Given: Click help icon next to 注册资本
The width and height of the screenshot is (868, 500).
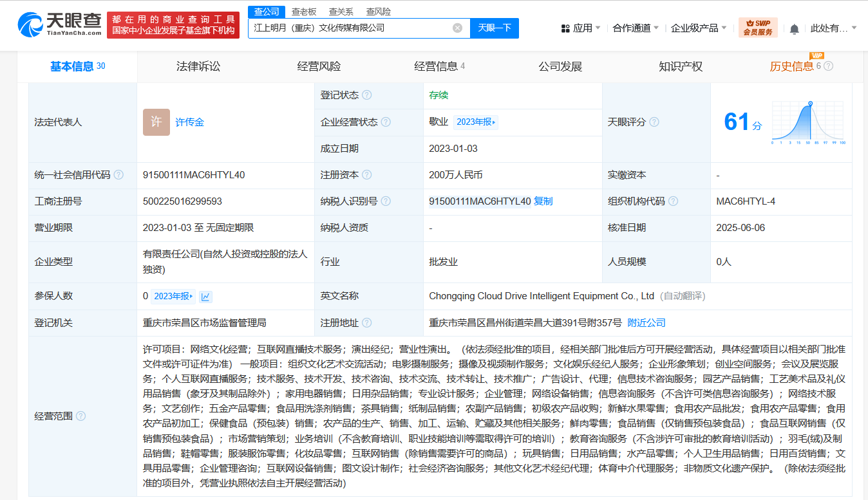Looking at the screenshot, I should click(x=366, y=175).
